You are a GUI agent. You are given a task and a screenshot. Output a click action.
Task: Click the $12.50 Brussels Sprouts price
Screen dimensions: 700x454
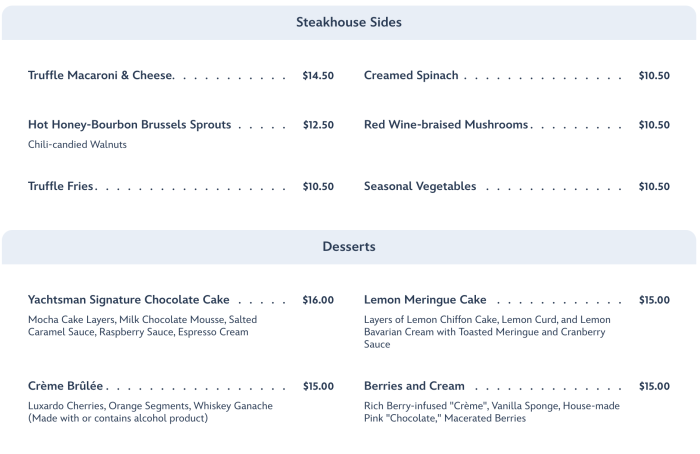tap(318, 125)
